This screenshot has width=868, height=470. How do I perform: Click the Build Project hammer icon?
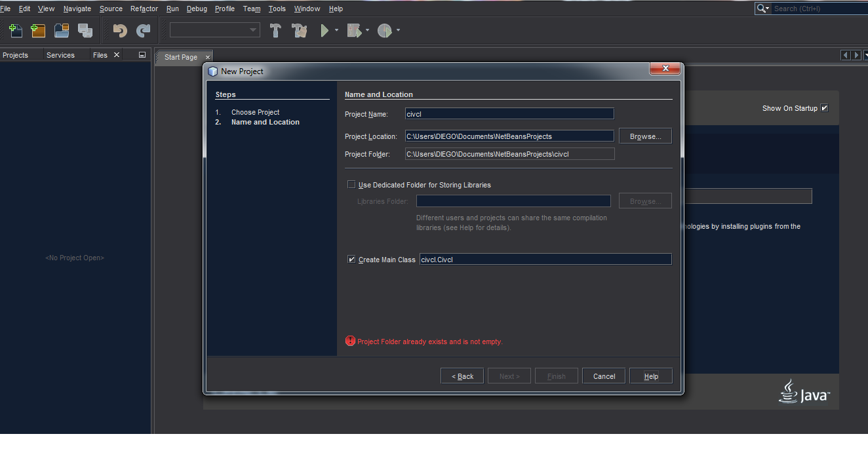[x=276, y=30]
